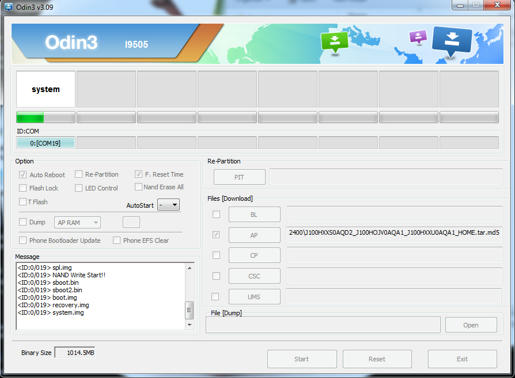Click the File [Dump] path field

click(323, 325)
